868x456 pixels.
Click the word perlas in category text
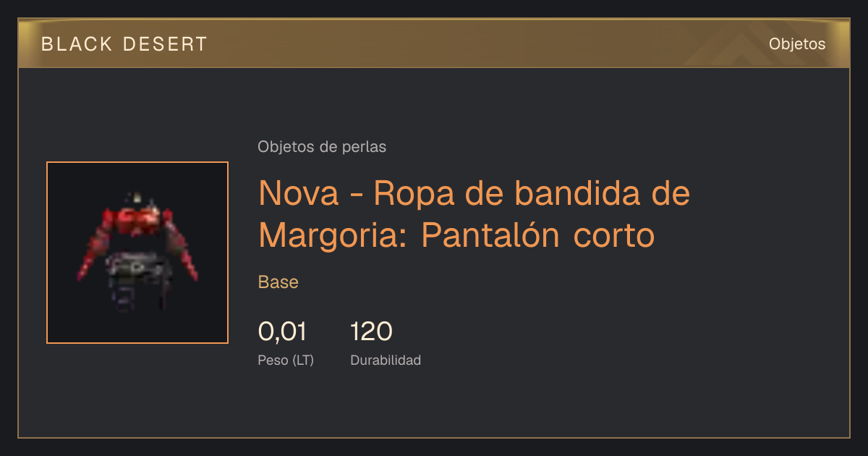(365, 147)
